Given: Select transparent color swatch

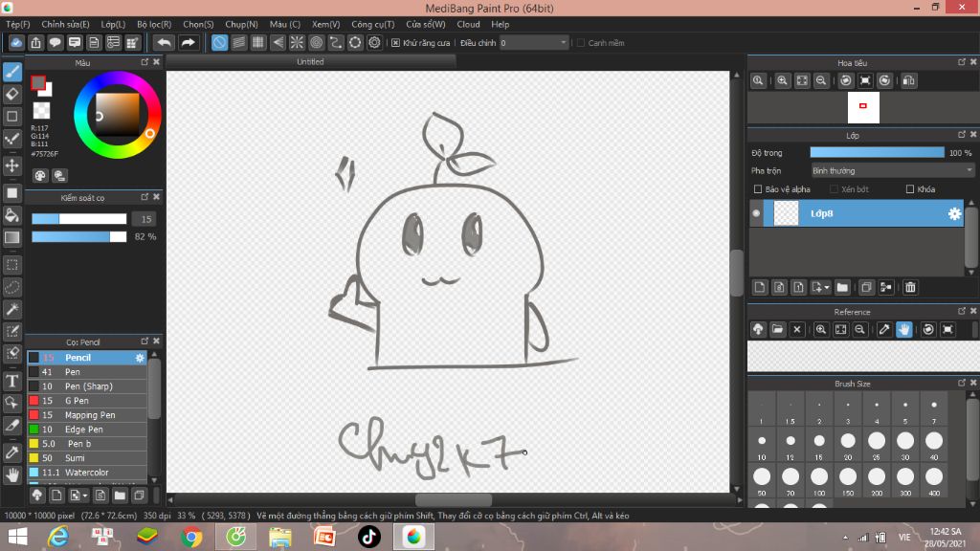Looking at the screenshot, I should [x=41, y=111].
